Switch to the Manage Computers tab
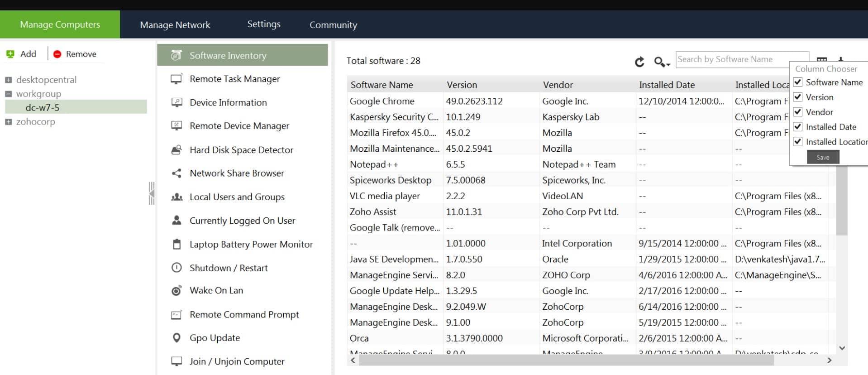This screenshot has height=375, width=868. pos(60,24)
